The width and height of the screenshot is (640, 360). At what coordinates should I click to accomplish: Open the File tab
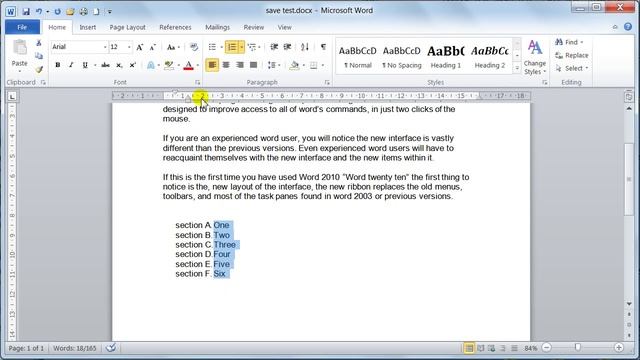(x=22, y=27)
